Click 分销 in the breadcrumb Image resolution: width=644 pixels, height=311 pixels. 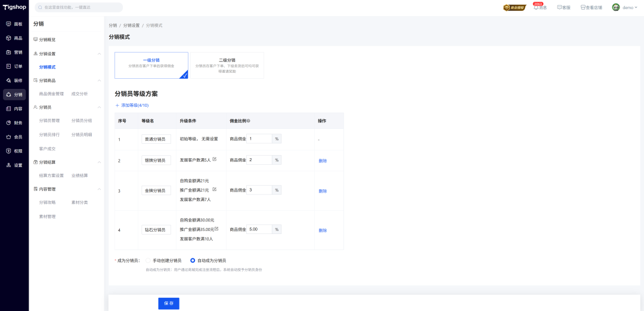tap(113, 26)
